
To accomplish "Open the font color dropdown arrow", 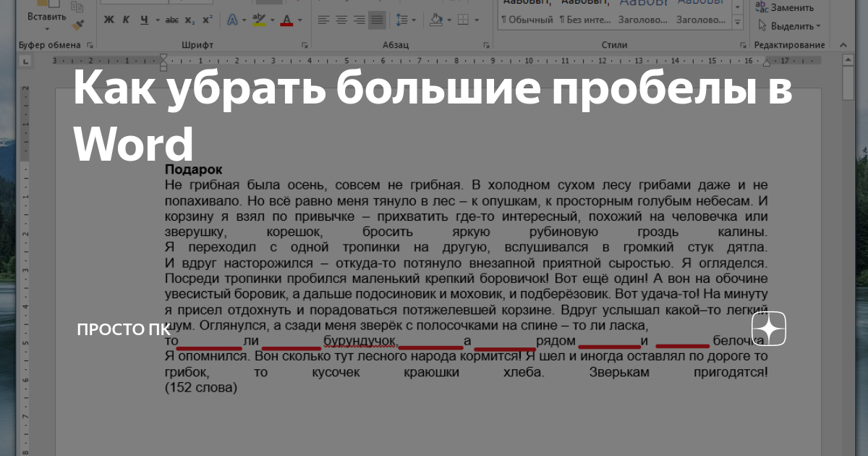I will [299, 20].
